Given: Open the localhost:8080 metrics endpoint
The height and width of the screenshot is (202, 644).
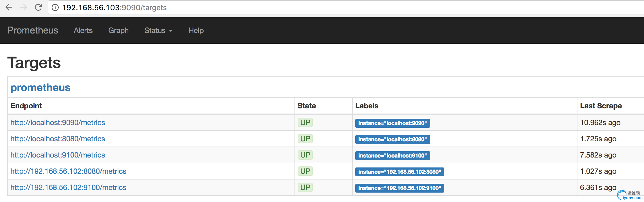Looking at the screenshot, I should [x=58, y=139].
